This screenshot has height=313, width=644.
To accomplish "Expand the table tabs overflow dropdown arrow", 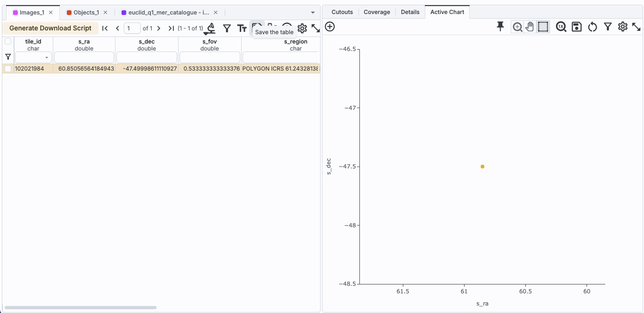I will pyautogui.click(x=313, y=13).
